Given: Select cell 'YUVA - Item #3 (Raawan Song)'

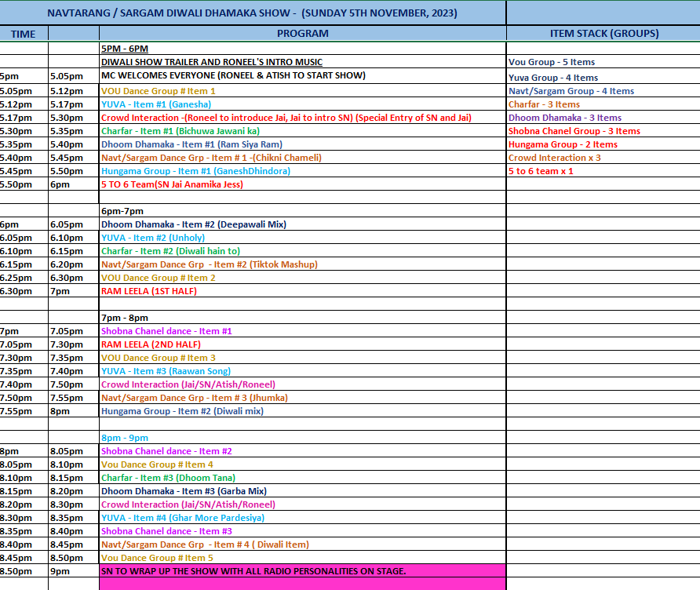Looking at the screenshot, I should pos(303,371).
